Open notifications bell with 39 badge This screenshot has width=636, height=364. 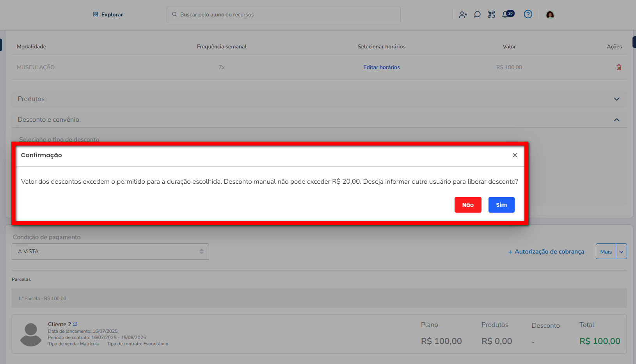click(506, 14)
